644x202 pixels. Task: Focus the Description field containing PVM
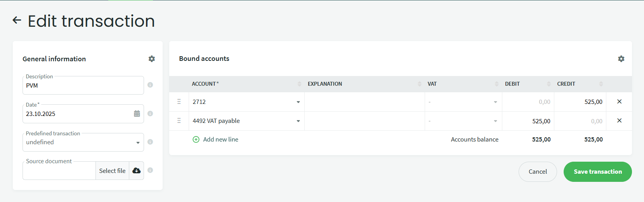tap(83, 86)
